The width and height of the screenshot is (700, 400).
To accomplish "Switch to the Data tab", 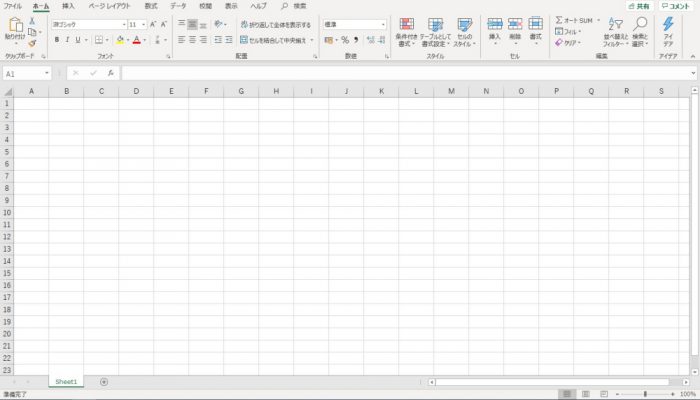I will [178, 6].
